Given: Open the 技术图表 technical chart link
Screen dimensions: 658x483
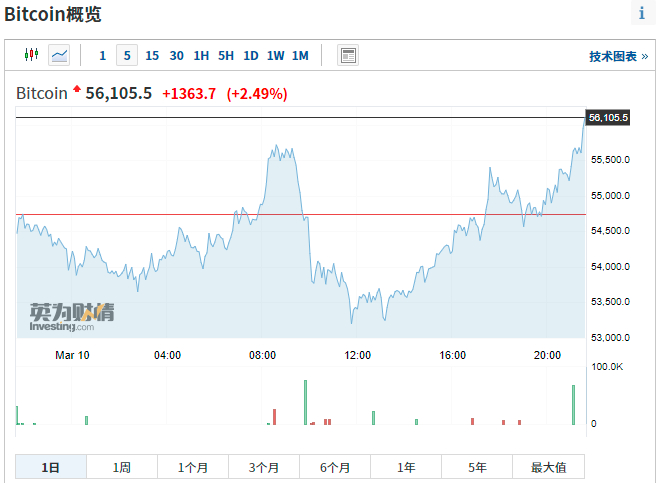Looking at the screenshot, I should (616, 57).
